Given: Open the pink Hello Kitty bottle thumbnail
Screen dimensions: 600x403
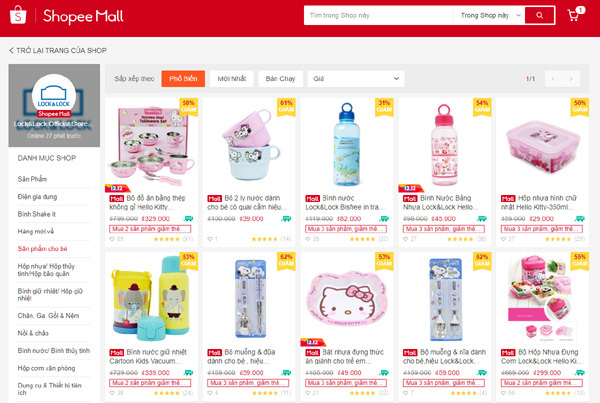Looking at the screenshot, I should (445, 145).
